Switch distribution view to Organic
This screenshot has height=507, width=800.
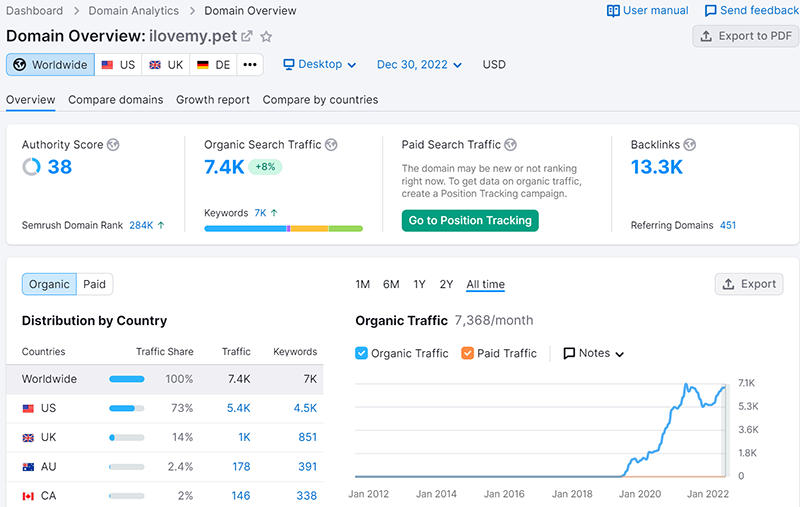pos(49,284)
